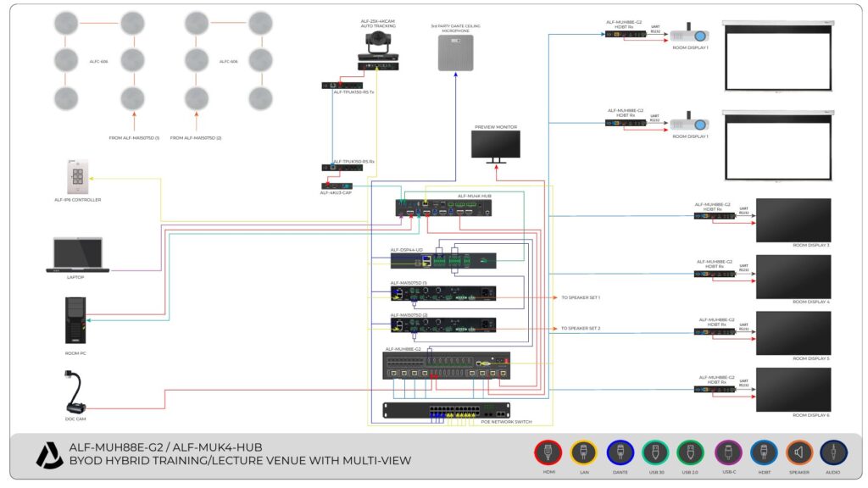Select the USB 3.0 legend icon

point(655,452)
